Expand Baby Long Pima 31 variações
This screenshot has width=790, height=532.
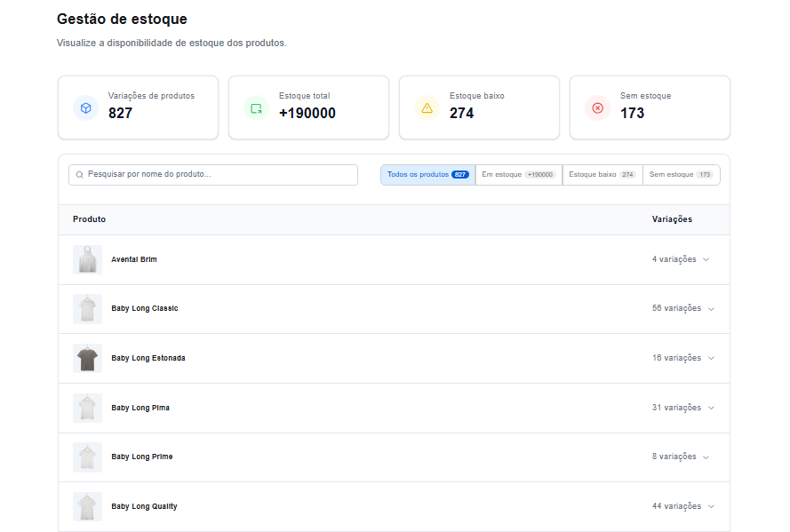tap(711, 408)
